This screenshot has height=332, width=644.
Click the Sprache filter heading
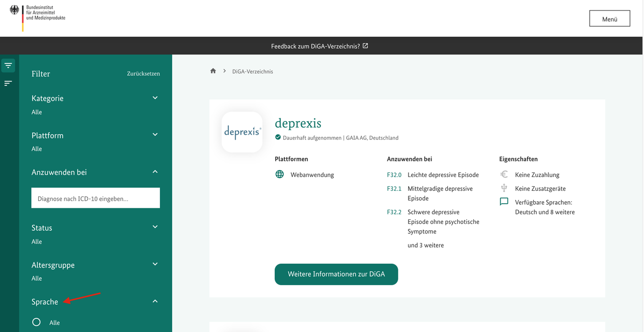point(45,302)
